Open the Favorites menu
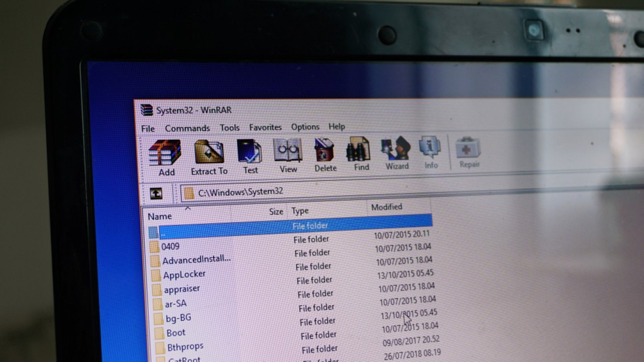 [265, 127]
